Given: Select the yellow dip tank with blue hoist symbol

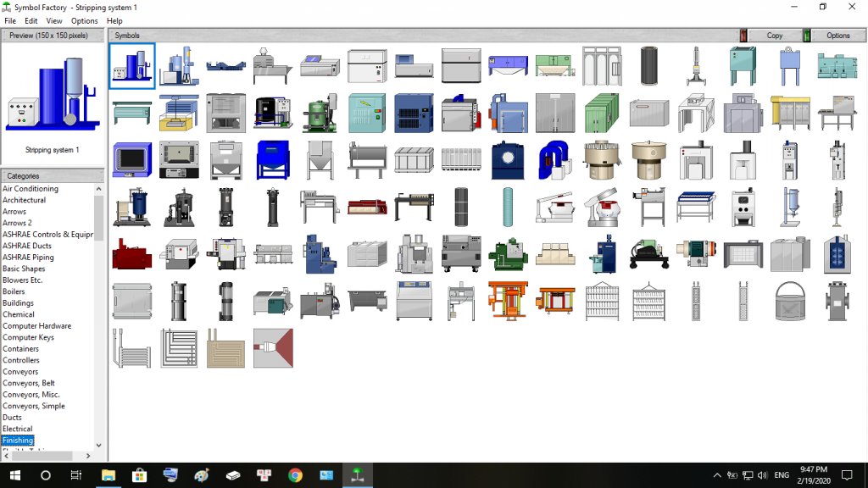Looking at the screenshot, I should [x=179, y=113].
